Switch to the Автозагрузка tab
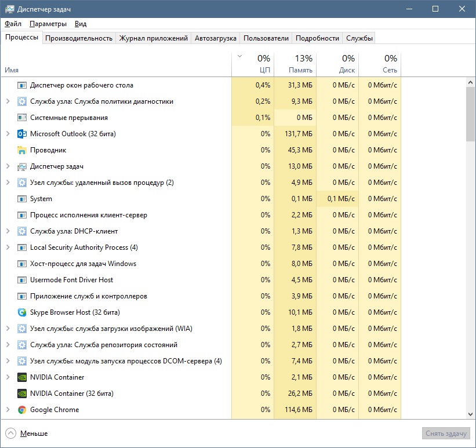476x448 pixels. [x=216, y=38]
